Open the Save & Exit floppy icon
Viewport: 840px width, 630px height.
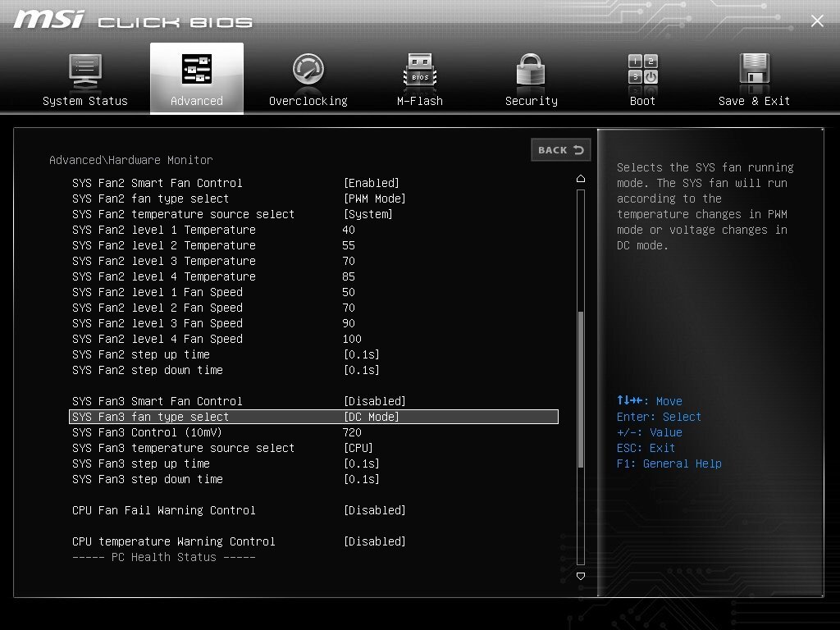(755, 69)
